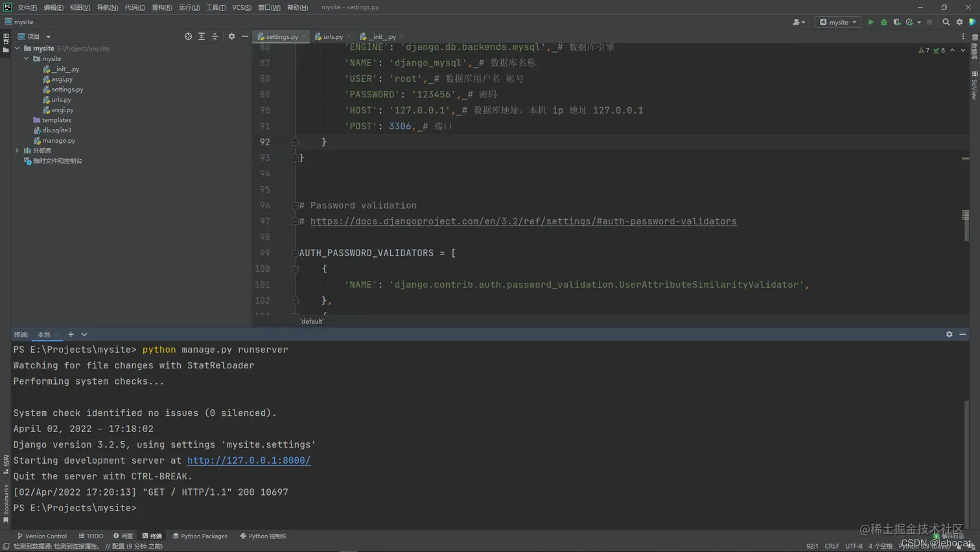This screenshot has width=980, height=552.
Task: Close the 本地 terminal tab
Action: click(56, 335)
